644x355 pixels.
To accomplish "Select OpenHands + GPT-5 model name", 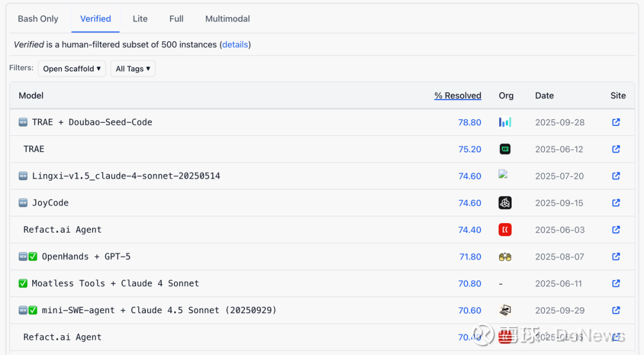I will pyautogui.click(x=86, y=257).
